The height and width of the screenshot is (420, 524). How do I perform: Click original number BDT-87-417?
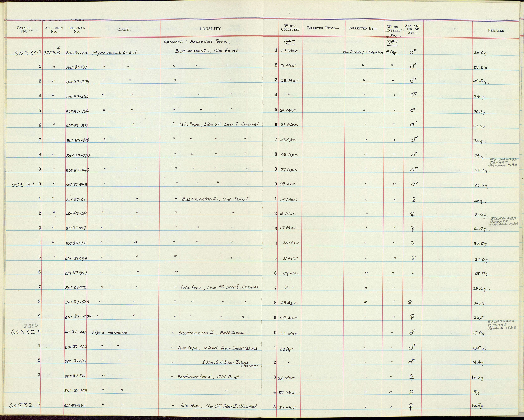(76, 361)
